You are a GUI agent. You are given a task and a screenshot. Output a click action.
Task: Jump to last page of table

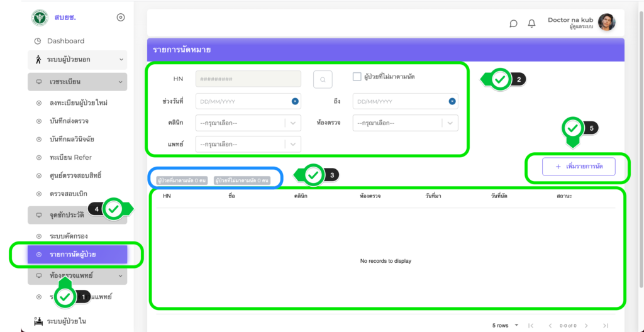pyautogui.click(x=605, y=325)
